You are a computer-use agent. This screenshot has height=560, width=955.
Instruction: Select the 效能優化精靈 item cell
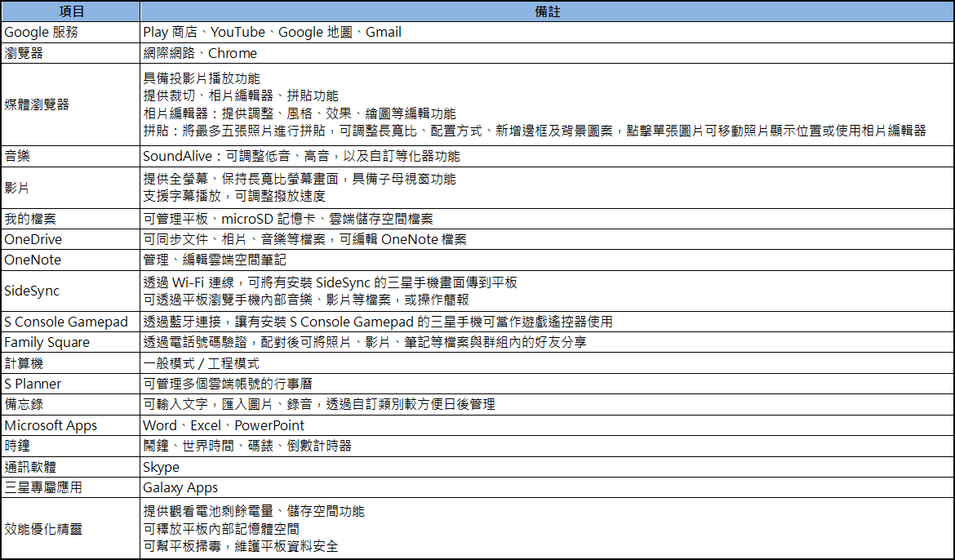[x=71, y=528]
